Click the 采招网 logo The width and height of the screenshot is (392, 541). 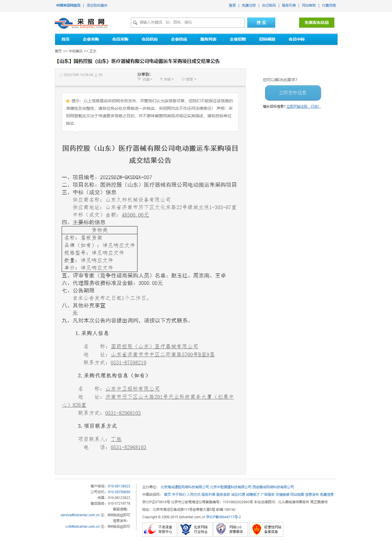pos(81,23)
